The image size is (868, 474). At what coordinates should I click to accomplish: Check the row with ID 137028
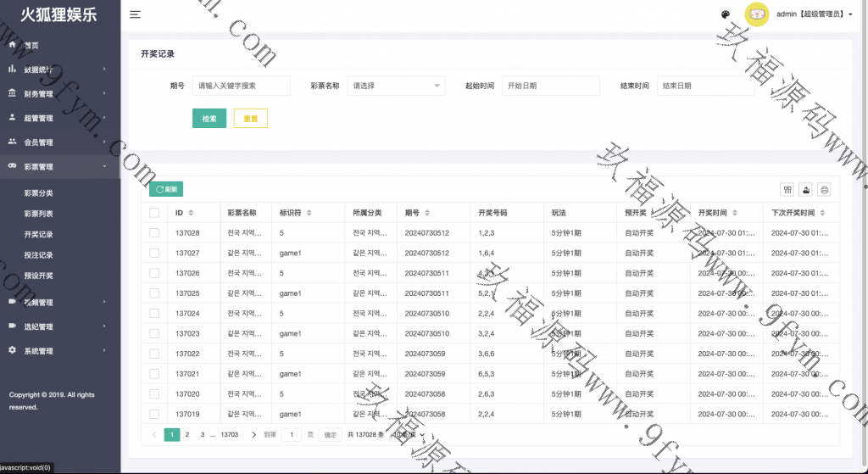pyautogui.click(x=154, y=232)
